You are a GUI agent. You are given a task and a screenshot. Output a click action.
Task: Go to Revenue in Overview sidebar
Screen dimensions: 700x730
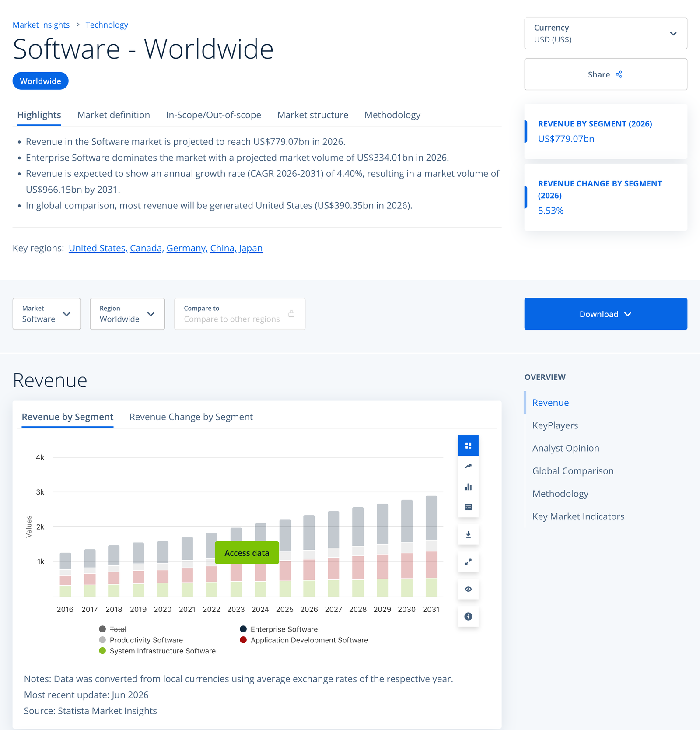[550, 403]
